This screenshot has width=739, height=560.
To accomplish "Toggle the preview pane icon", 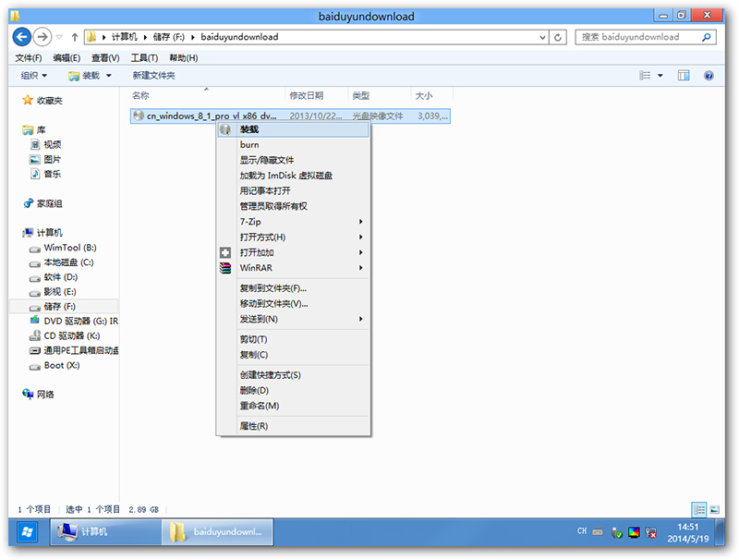I will coord(684,75).
